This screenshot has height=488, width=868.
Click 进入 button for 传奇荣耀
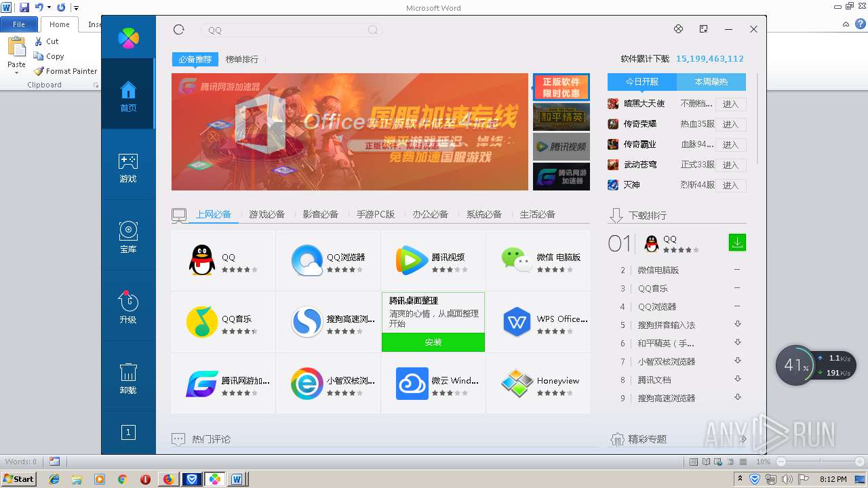tap(730, 125)
